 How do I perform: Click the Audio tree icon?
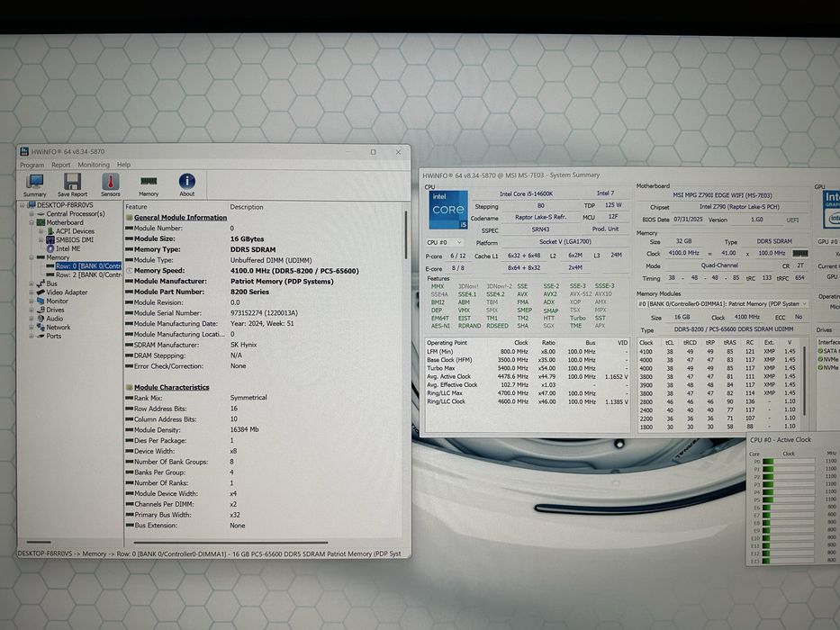pyautogui.click(x=41, y=319)
